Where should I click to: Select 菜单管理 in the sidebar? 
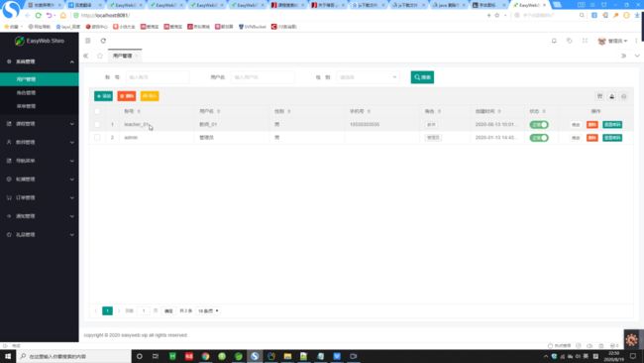(40, 106)
